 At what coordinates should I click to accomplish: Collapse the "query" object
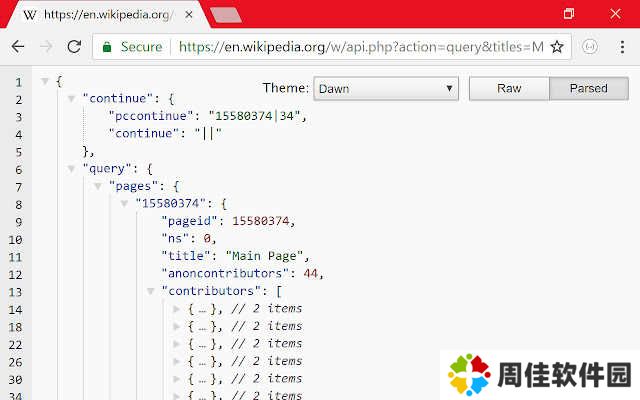(72, 168)
